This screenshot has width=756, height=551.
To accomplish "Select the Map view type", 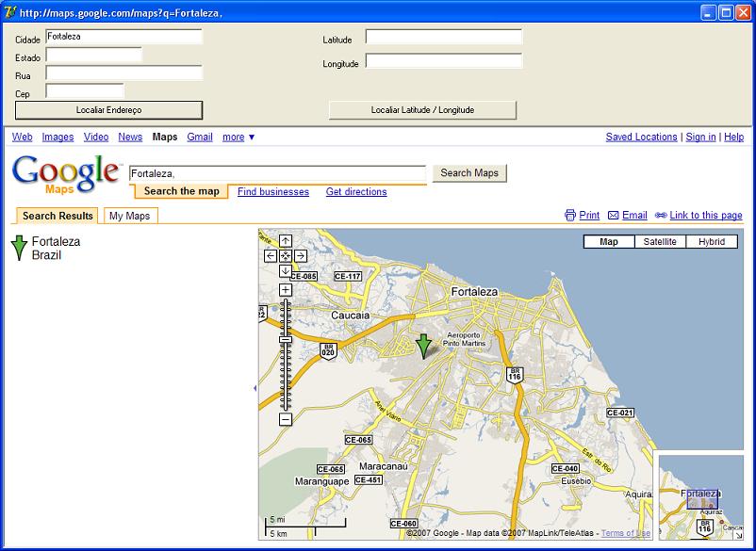I will 609,242.
